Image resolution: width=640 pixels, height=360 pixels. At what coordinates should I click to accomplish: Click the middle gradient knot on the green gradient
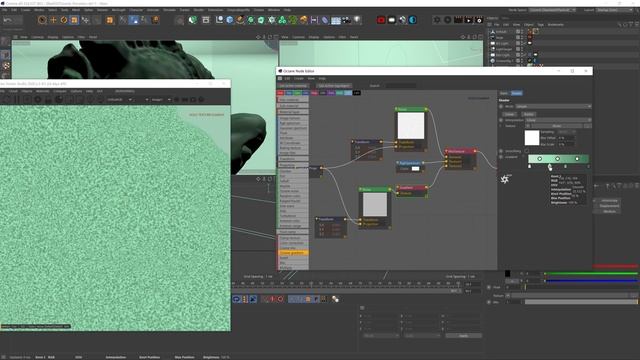coord(558,158)
